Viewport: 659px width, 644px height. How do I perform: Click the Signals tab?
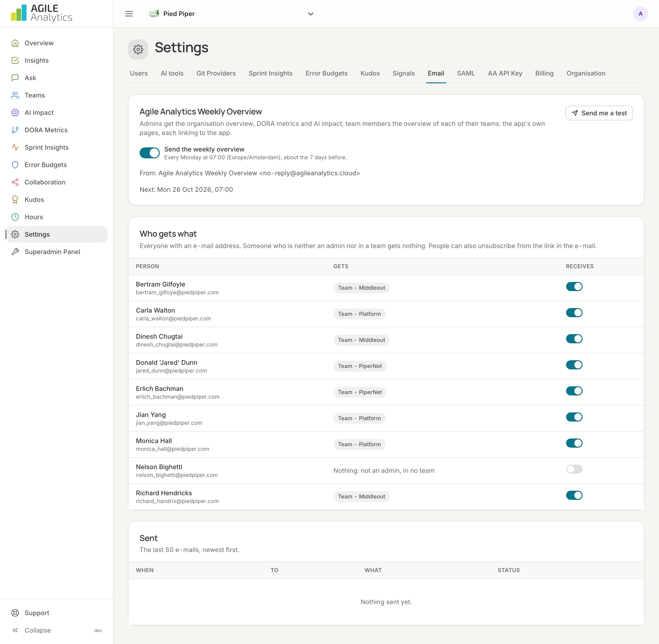[403, 73]
